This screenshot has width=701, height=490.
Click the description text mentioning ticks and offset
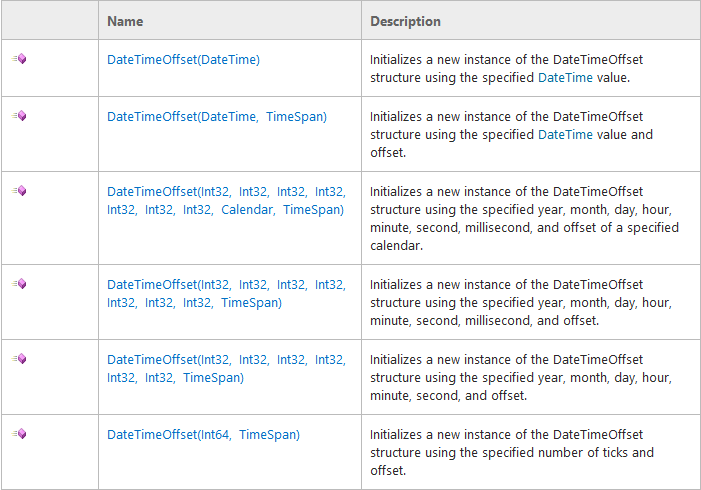512,452
